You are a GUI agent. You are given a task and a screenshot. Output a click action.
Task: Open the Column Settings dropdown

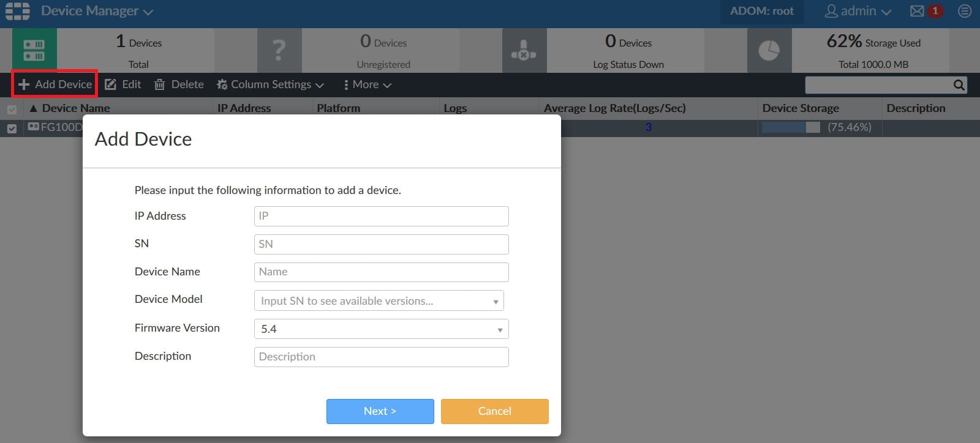270,84
